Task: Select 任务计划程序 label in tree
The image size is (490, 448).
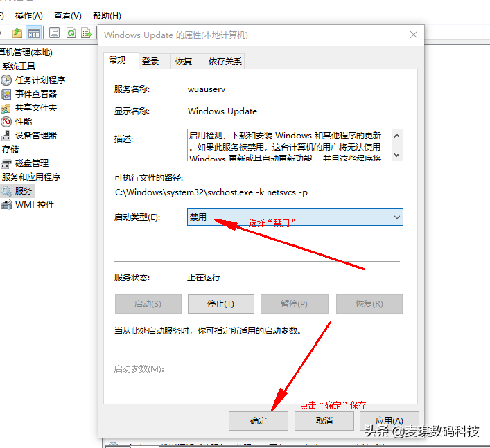Action: (40, 80)
